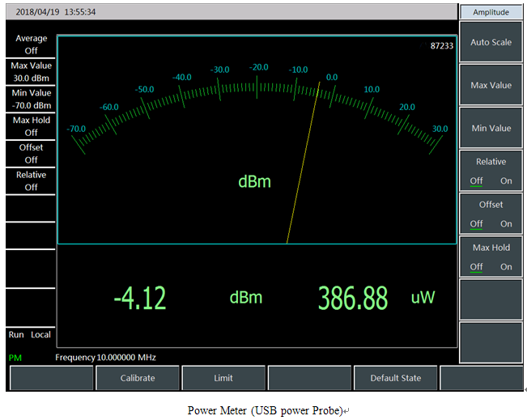Select Off under Max Hold softkey
527x420 pixels.
tap(477, 266)
